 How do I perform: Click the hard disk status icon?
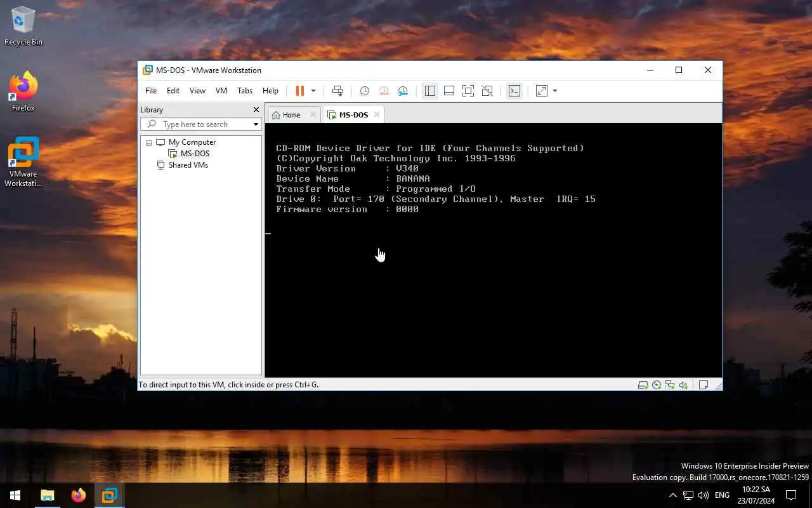643,385
